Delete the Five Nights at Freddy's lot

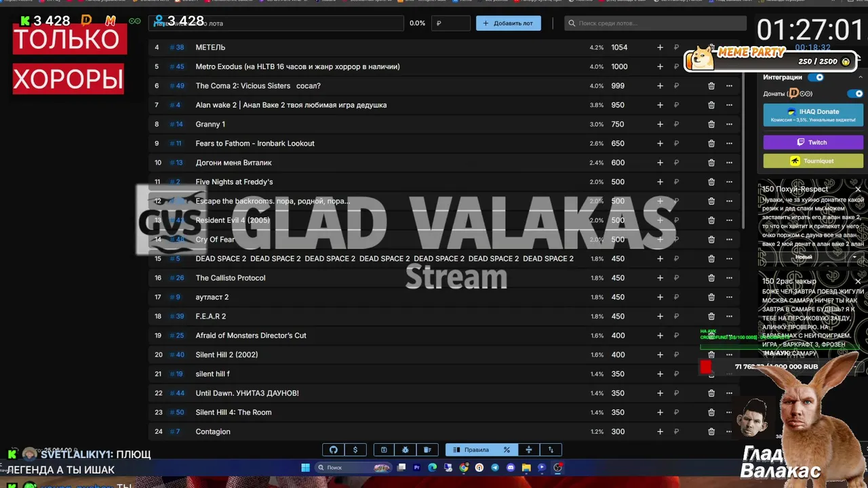[711, 182]
